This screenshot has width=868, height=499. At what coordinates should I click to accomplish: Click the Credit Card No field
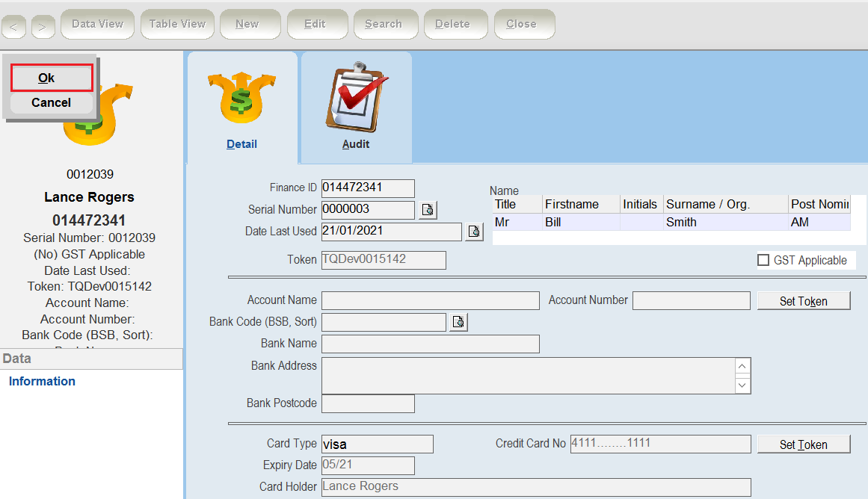click(660, 444)
